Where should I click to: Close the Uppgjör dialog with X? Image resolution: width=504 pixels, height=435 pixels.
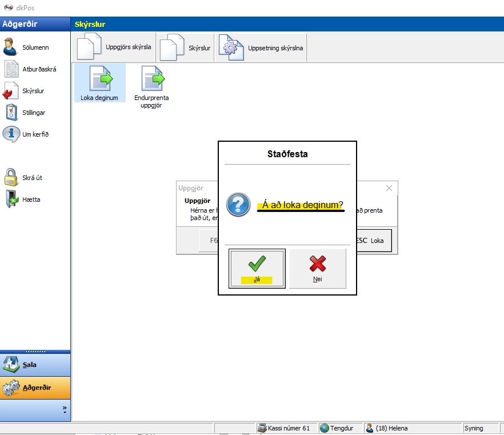[389, 188]
